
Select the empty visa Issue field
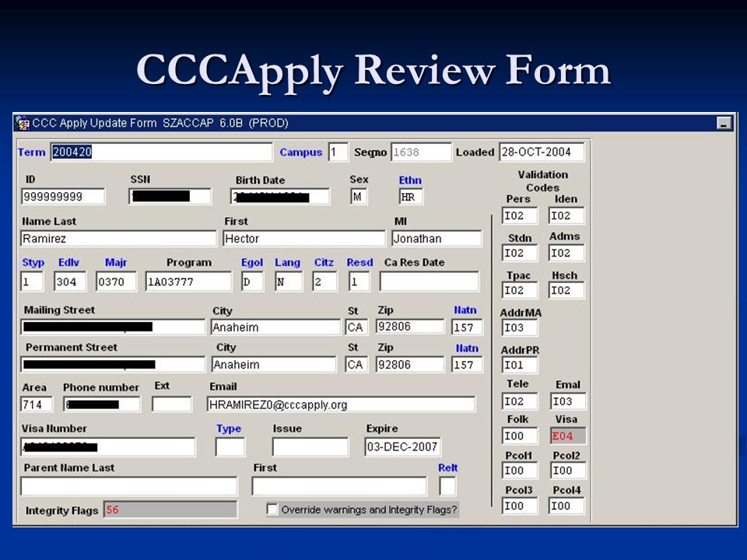click(310, 446)
